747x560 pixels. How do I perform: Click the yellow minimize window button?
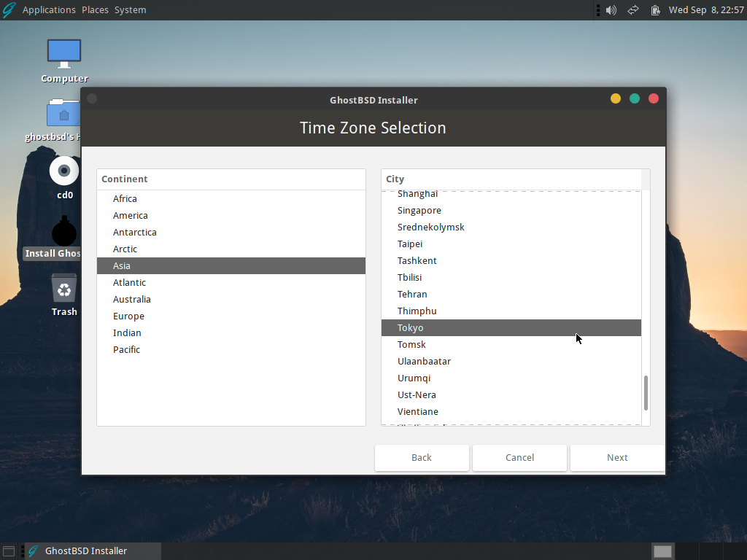tap(616, 98)
